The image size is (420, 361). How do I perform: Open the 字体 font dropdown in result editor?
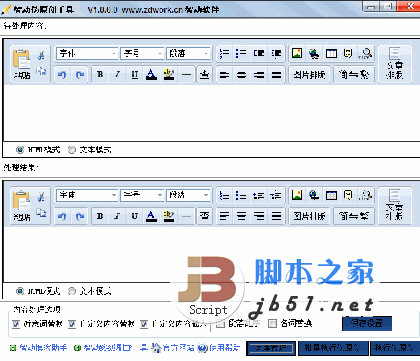pos(87,195)
